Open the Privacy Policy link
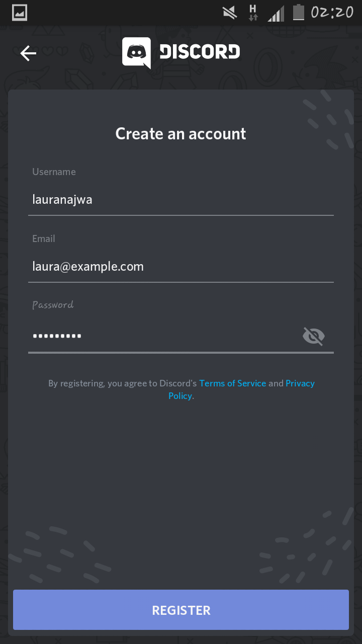This screenshot has width=362, height=644. coord(241,389)
